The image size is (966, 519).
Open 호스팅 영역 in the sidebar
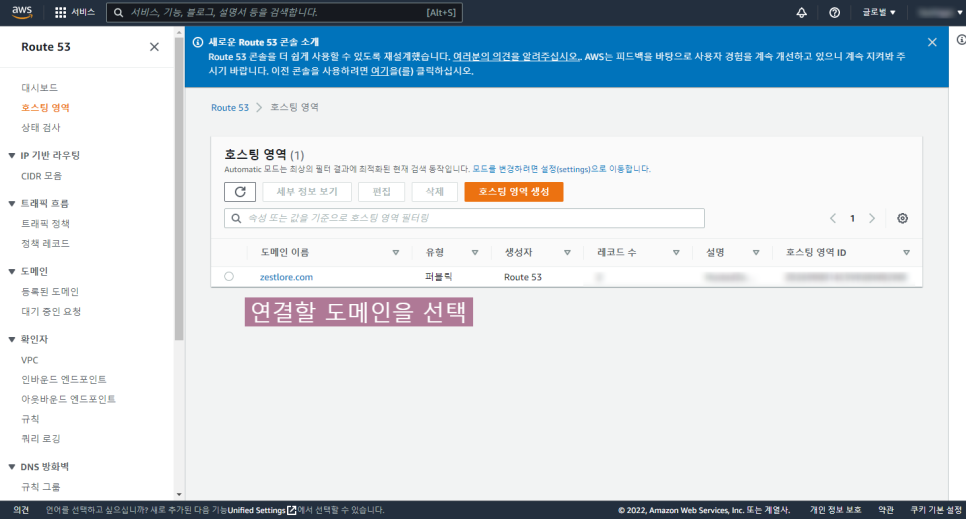click(x=46, y=107)
